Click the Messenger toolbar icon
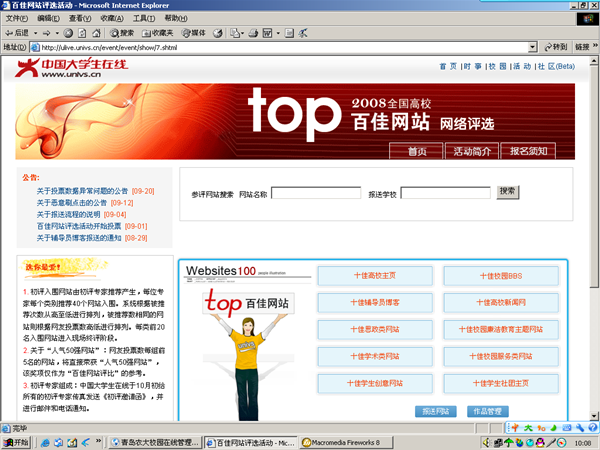This screenshot has width=600, height=450. (x=303, y=33)
